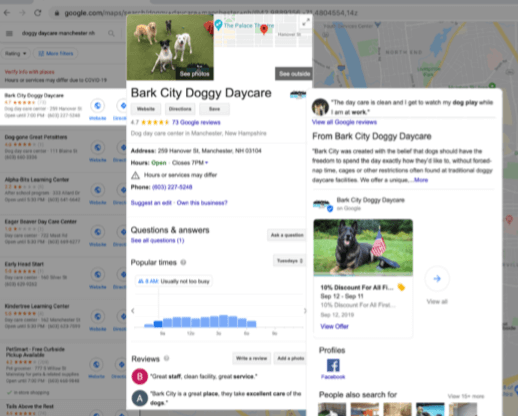
Task: Expand business description with More link
Action: tap(421, 180)
